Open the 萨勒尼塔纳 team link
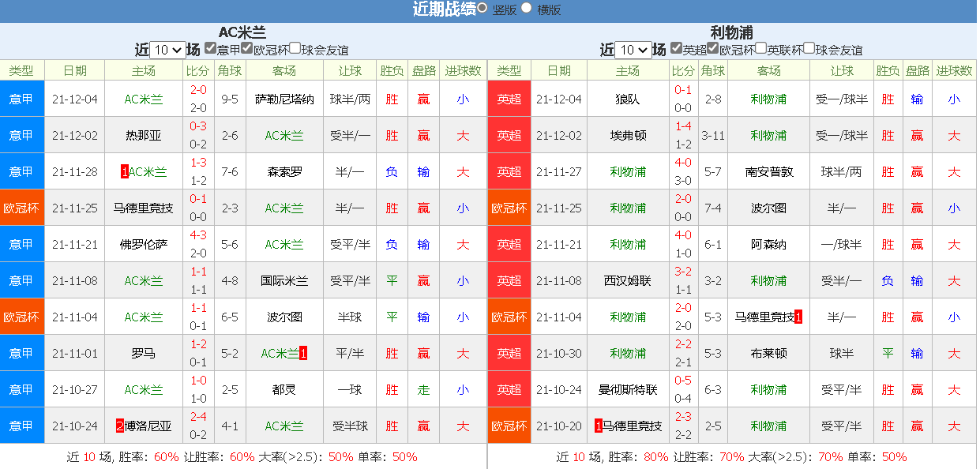The height and width of the screenshot is (469, 980). pos(284,99)
